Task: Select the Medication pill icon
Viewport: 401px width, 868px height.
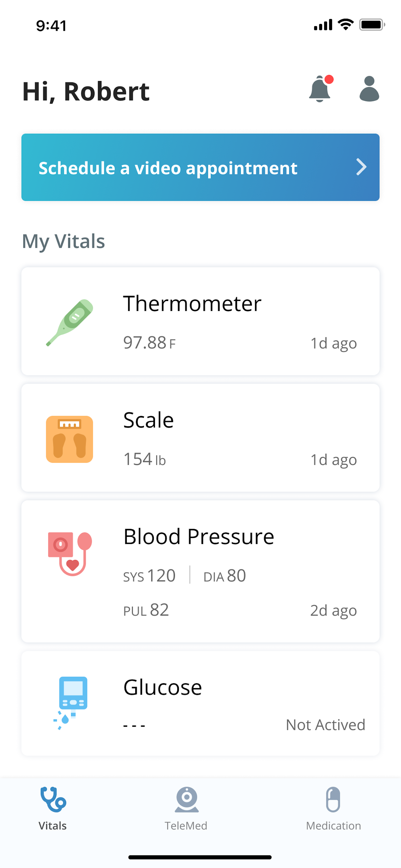Action: (333, 799)
